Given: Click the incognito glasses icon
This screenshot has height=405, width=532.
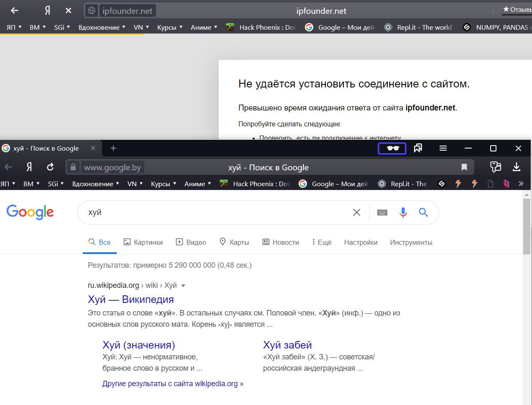Looking at the screenshot, I should coord(392,148).
